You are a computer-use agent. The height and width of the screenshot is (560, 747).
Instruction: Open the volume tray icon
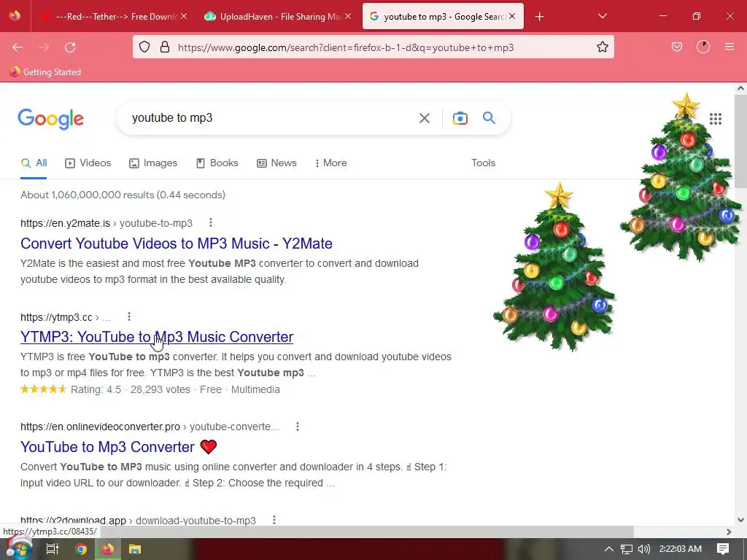[643, 549]
